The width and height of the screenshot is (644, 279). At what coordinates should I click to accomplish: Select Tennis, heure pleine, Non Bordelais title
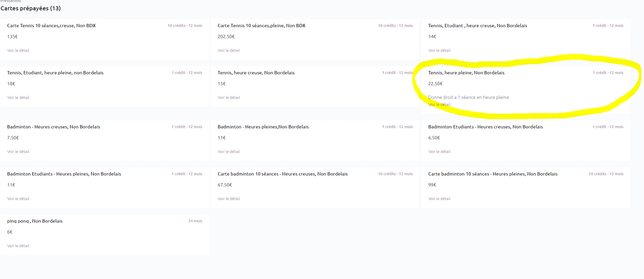click(x=466, y=73)
